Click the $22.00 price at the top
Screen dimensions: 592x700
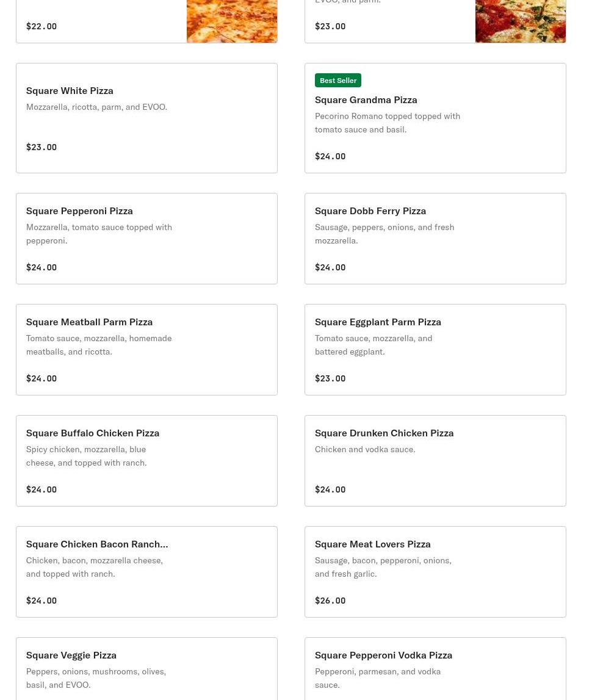(x=42, y=26)
